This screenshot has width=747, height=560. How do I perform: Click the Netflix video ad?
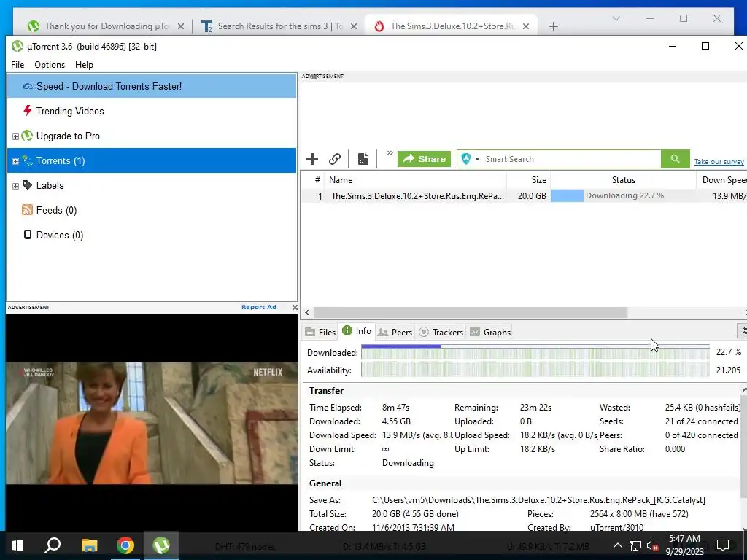(x=152, y=422)
